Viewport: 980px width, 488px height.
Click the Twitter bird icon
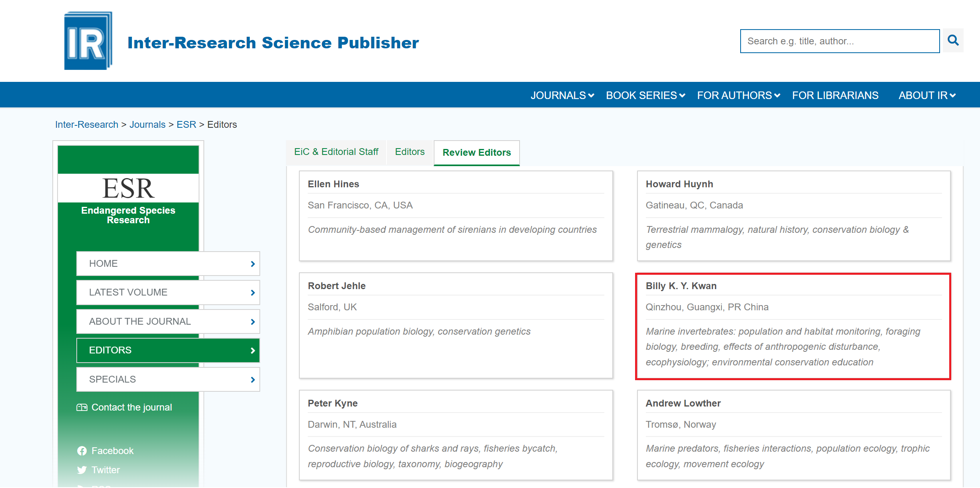tap(82, 470)
